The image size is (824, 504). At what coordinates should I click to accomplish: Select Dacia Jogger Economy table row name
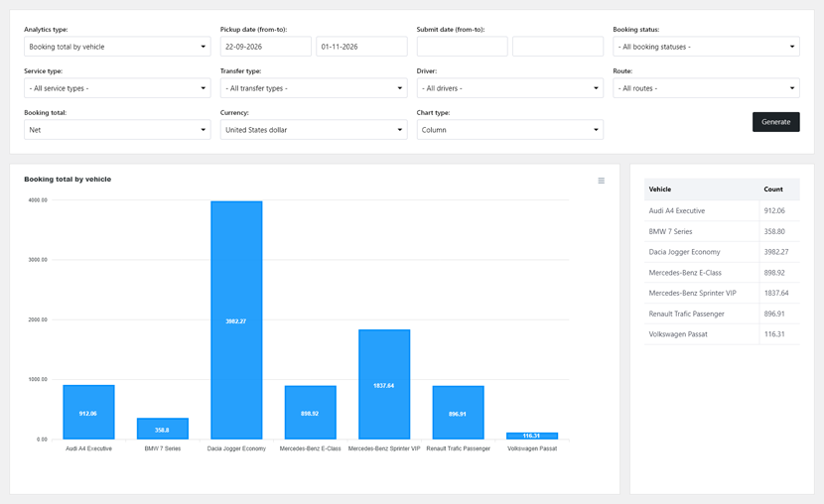tap(684, 252)
